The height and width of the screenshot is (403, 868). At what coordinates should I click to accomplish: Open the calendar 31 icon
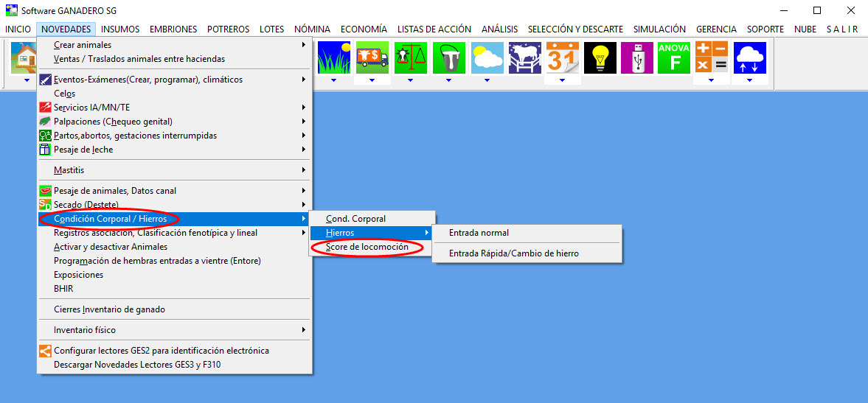[x=562, y=57]
